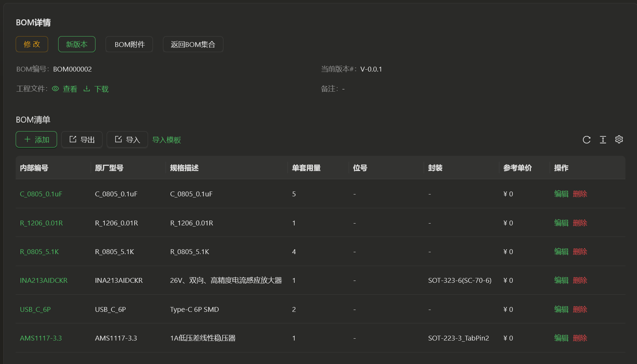This screenshot has width=637, height=364.
Task: Edit the USB_C_6P row
Action: (x=561, y=309)
